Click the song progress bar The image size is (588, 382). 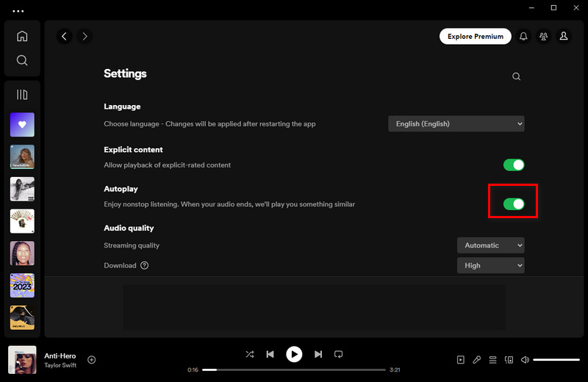pyautogui.click(x=293, y=370)
